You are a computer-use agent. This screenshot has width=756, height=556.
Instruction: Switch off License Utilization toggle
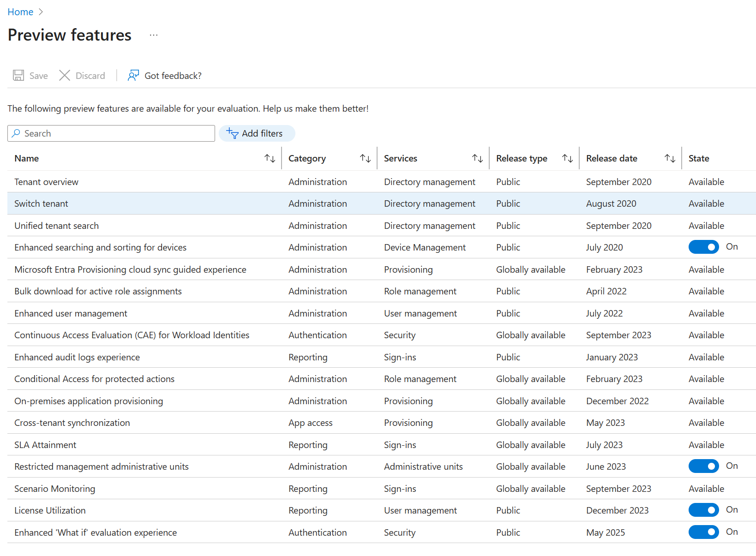coord(703,510)
